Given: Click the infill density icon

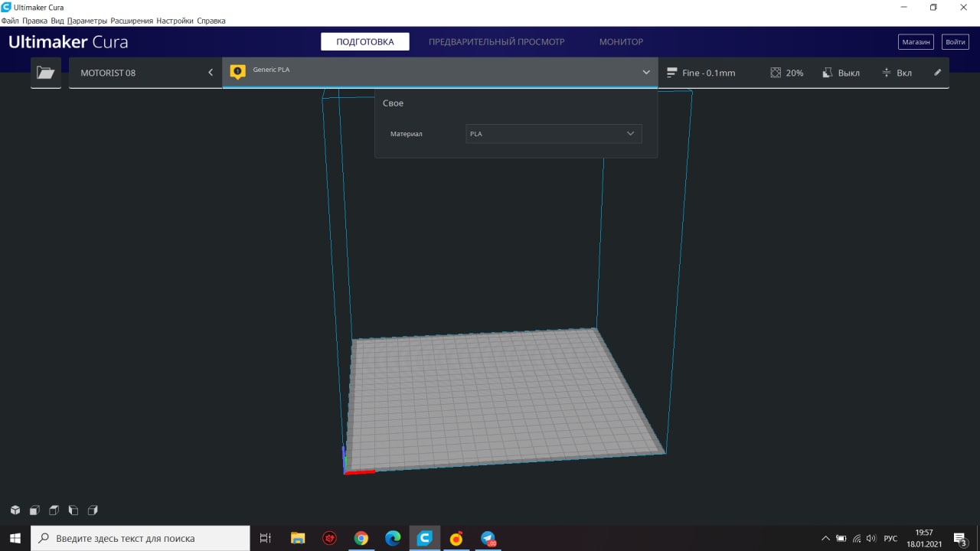Looking at the screenshot, I should pyautogui.click(x=776, y=73).
